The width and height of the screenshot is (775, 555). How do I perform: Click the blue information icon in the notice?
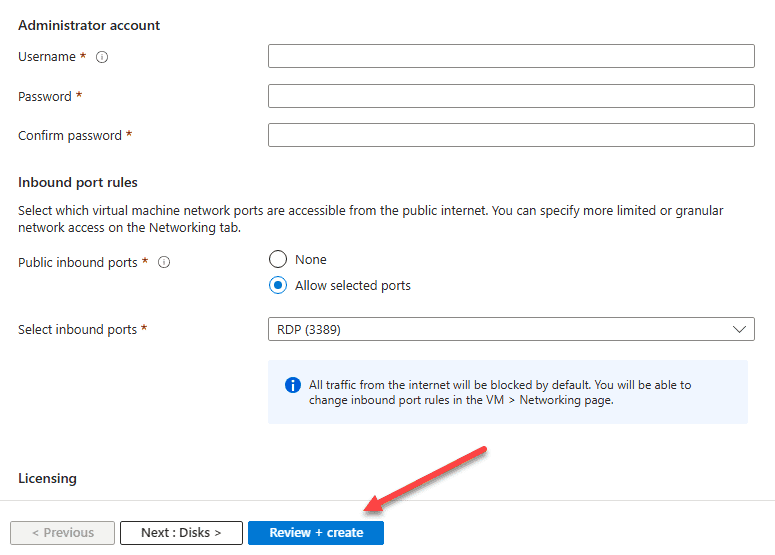293,385
